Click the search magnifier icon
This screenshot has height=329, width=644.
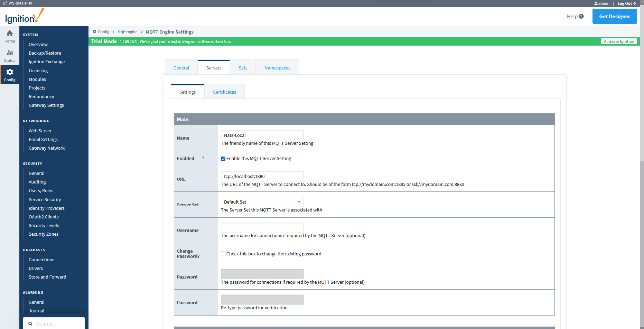click(x=30, y=324)
